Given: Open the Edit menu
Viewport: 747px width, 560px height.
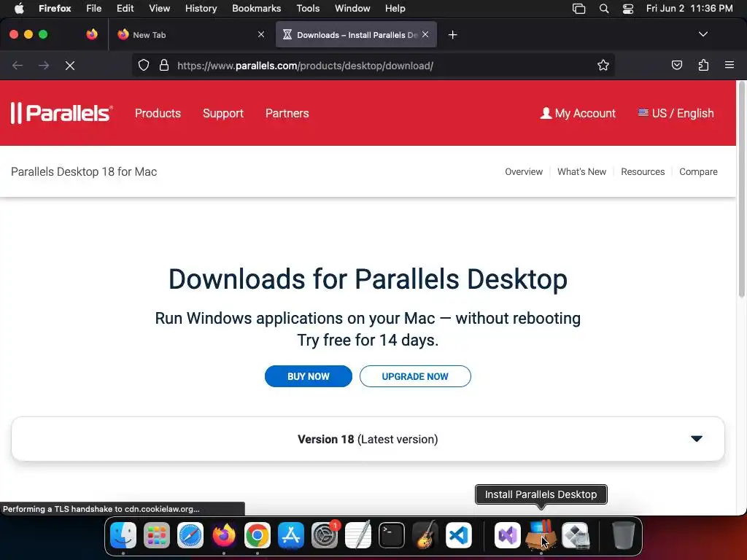Looking at the screenshot, I should 125,9.
